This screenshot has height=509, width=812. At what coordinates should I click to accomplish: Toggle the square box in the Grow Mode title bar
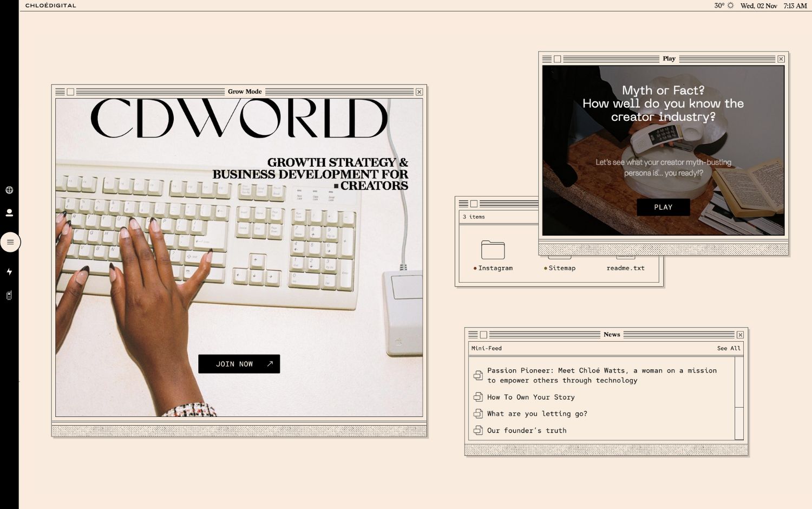coord(70,92)
